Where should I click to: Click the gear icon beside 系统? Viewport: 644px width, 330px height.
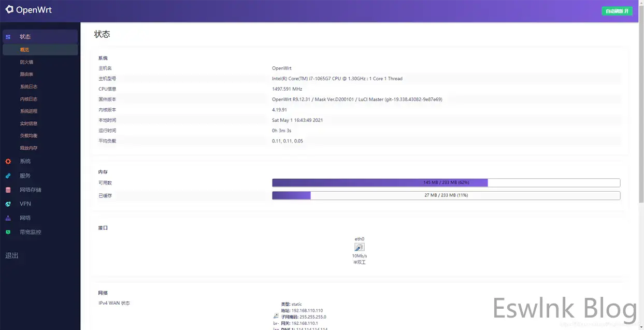tap(8, 162)
